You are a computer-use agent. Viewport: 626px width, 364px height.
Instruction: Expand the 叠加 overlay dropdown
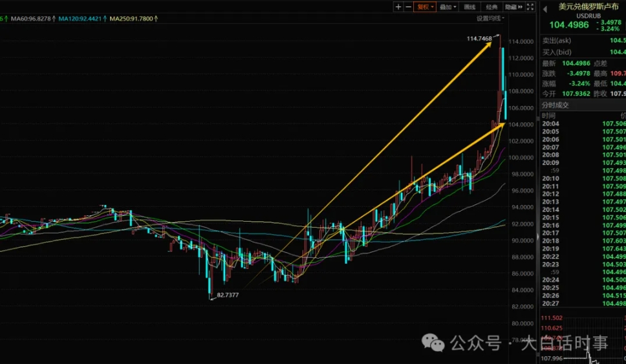[x=448, y=6]
